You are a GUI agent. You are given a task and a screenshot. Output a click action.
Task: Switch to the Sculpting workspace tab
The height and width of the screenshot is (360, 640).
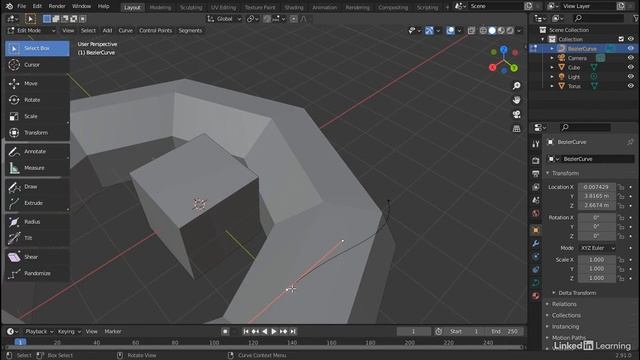point(191,7)
